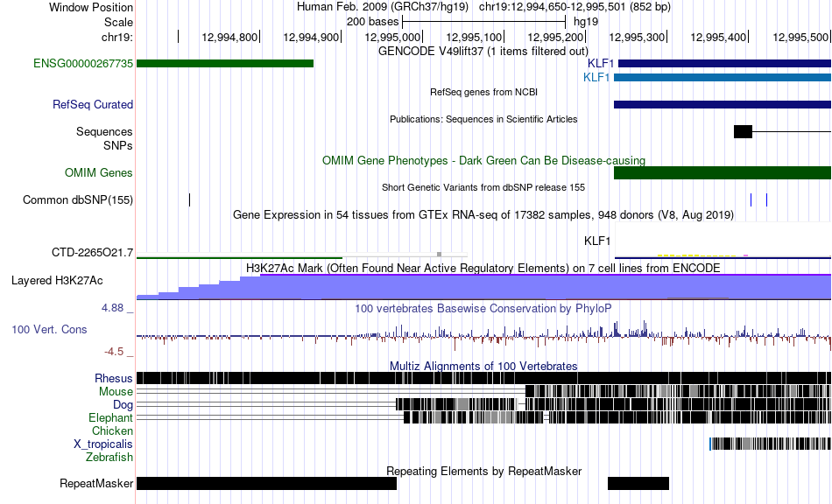Viewport: 832px width, 504px height.
Task: Select the Mouse alignment row label
Action: click(x=116, y=392)
